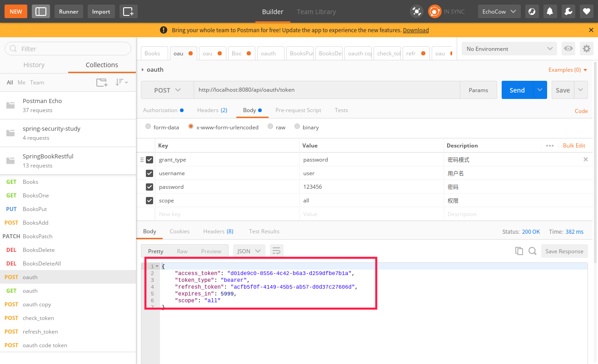Open spring-security-study collection folder
The height and width of the screenshot is (364, 598).
(68, 133)
